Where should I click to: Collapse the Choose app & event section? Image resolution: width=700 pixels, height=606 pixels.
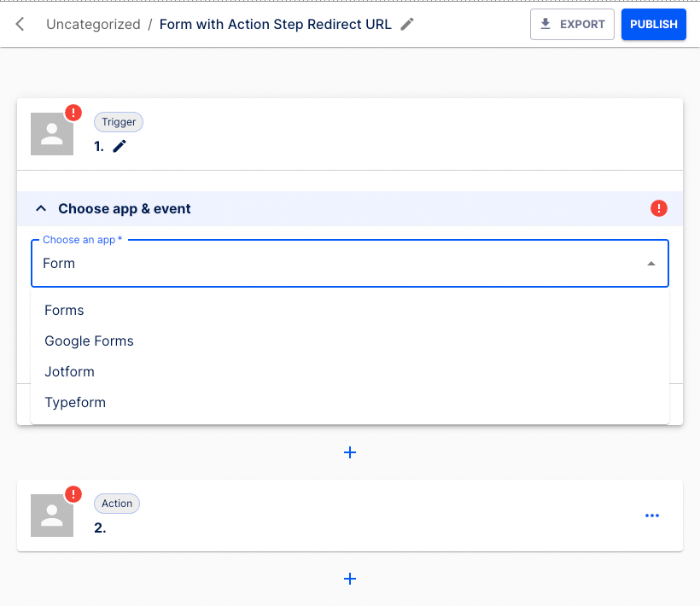(x=41, y=207)
